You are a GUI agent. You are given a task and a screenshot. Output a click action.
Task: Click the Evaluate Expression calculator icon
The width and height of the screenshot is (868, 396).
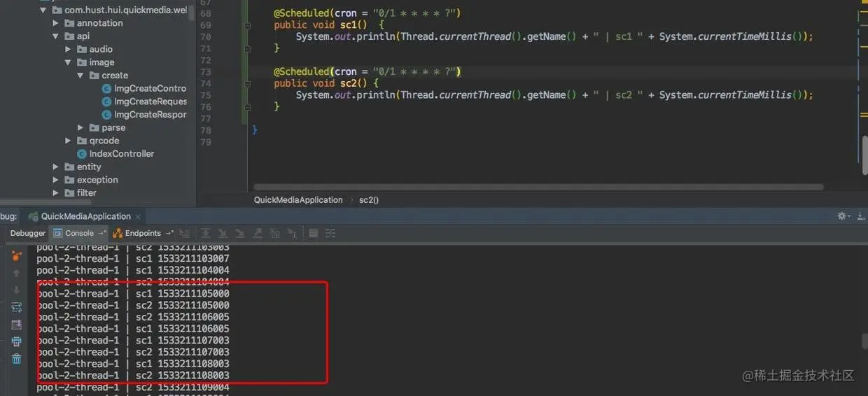click(x=314, y=233)
